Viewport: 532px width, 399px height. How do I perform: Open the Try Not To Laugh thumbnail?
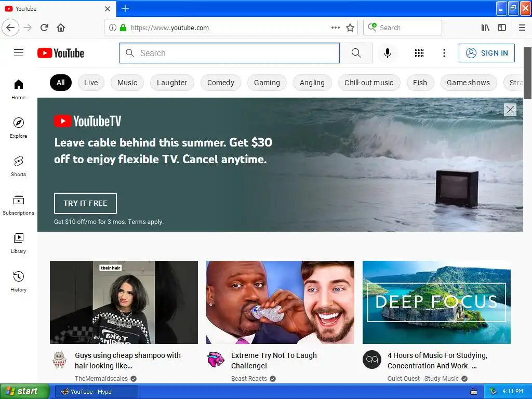(x=280, y=302)
